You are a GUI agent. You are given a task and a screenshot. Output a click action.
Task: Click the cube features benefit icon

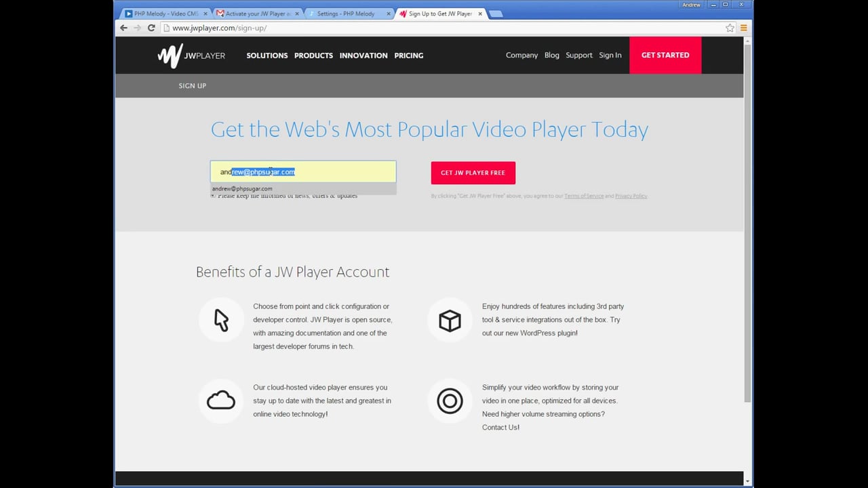450,320
